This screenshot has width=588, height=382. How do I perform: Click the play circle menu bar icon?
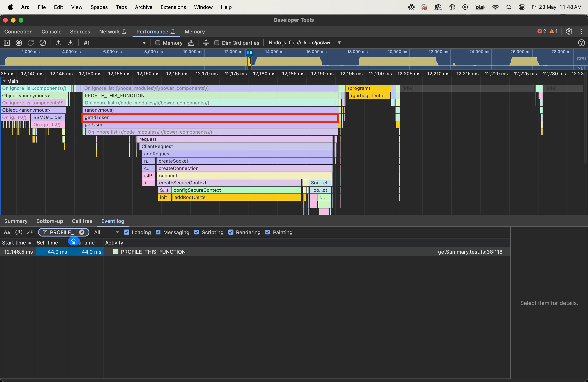[465, 7]
